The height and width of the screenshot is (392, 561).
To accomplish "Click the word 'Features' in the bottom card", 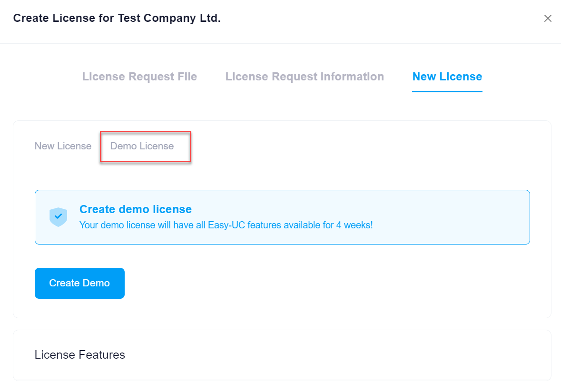I will click(103, 355).
